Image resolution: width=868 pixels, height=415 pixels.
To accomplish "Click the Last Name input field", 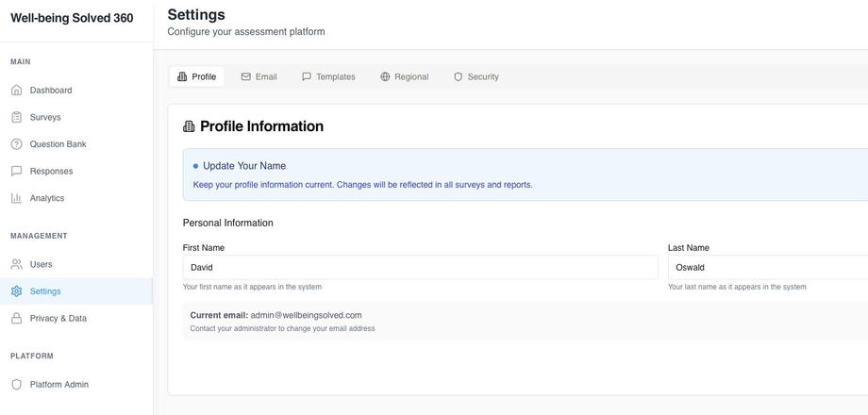I will 766,267.
